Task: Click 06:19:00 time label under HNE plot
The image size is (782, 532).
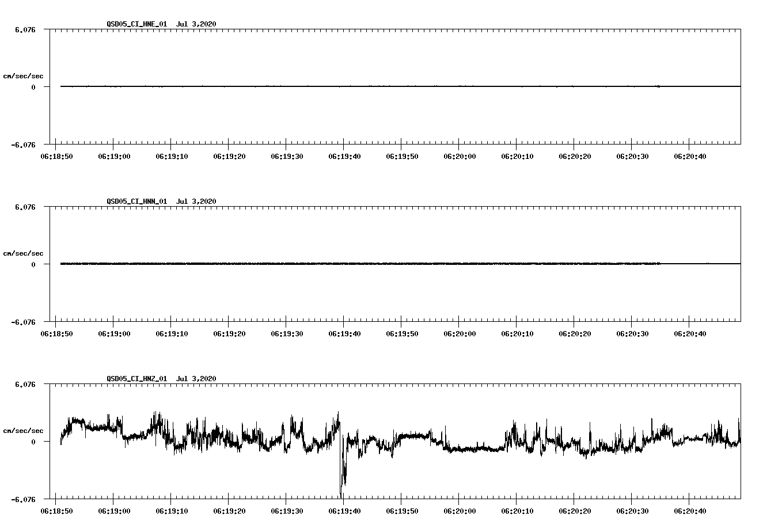Action: [114, 156]
